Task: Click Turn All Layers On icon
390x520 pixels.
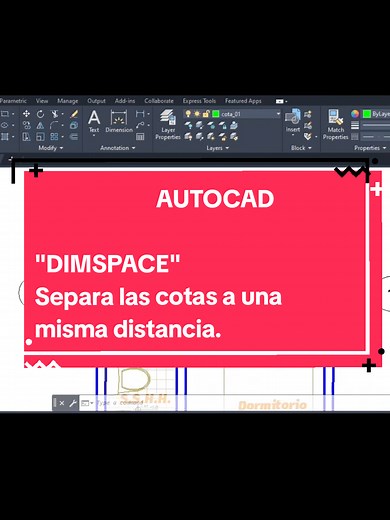Action: (x=188, y=136)
